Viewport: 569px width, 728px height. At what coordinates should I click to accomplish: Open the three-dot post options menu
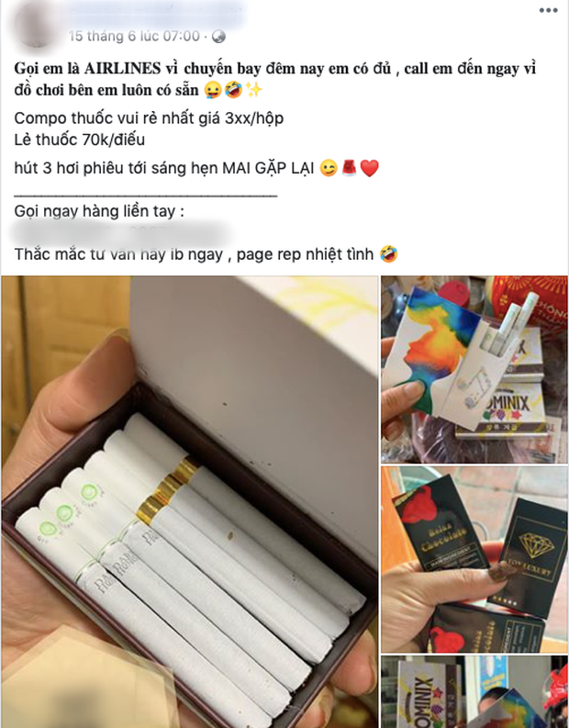(548, 10)
